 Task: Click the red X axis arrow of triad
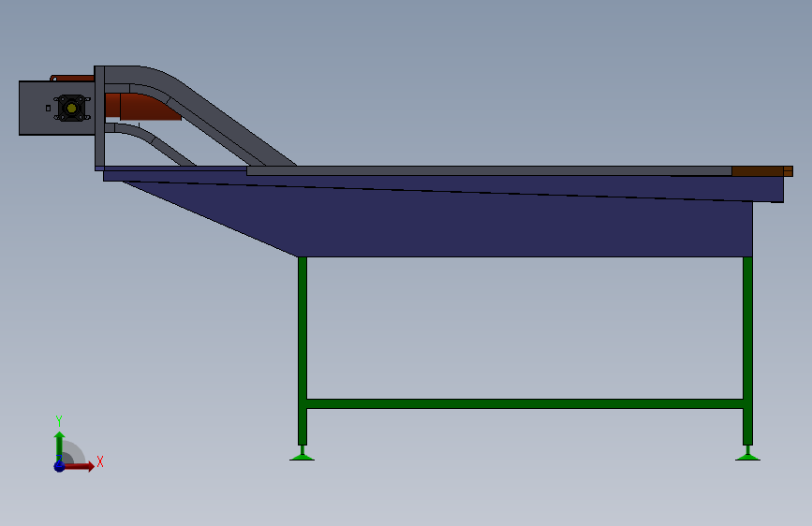80,466
